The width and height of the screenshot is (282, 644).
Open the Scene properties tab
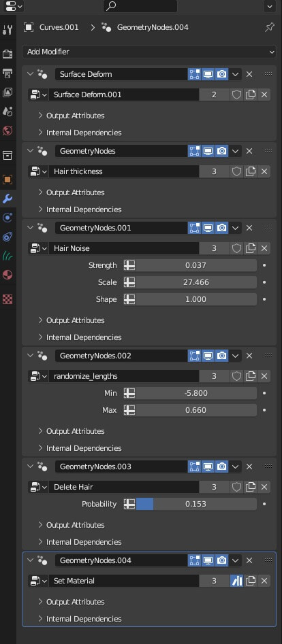(x=7, y=112)
